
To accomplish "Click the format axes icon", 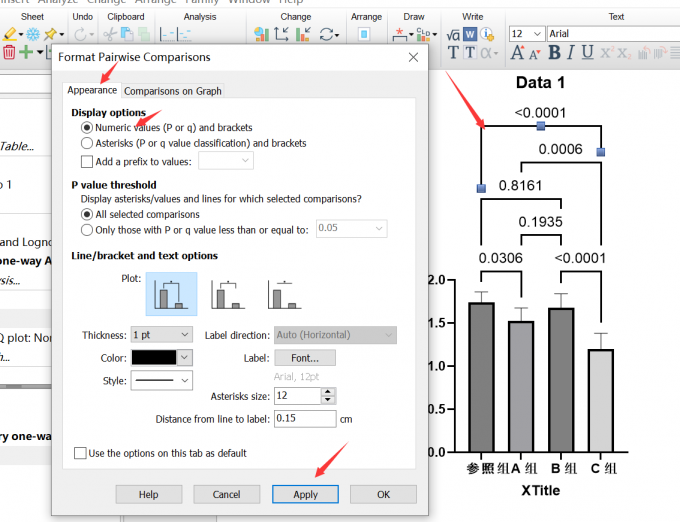I will 282,34.
